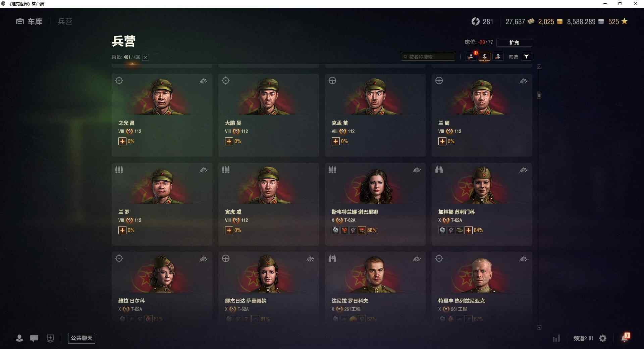This screenshot has height=349, width=644.
Task: Open 频道2 channel selector
Action: click(x=583, y=338)
